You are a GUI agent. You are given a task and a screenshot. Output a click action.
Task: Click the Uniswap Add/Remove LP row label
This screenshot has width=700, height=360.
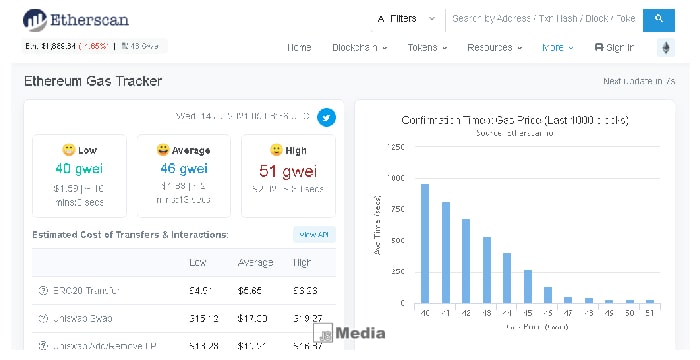tap(104, 346)
